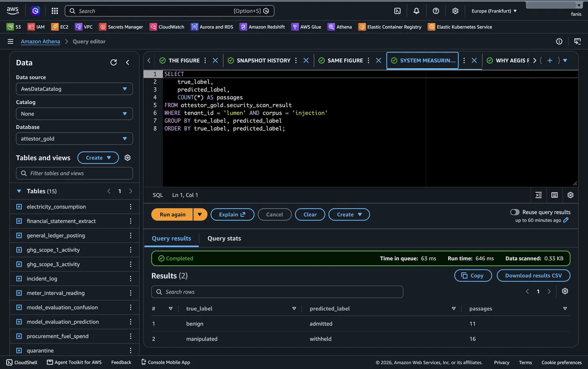Open CloudShell in the footer
The width and height of the screenshot is (588, 369).
click(x=22, y=362)
